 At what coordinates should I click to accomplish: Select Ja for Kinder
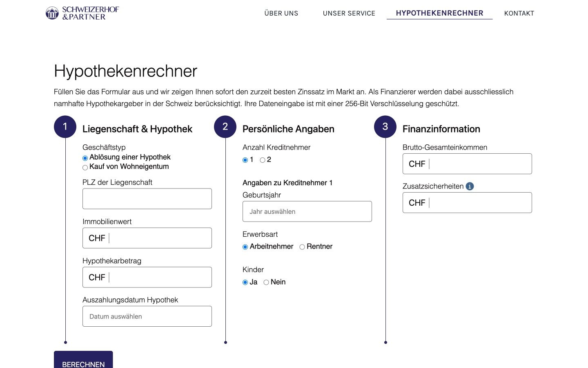click(x=245, y=283)
